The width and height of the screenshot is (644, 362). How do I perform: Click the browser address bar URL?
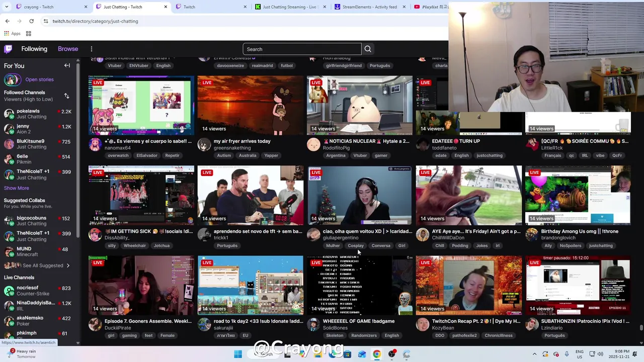click(95, 21)
